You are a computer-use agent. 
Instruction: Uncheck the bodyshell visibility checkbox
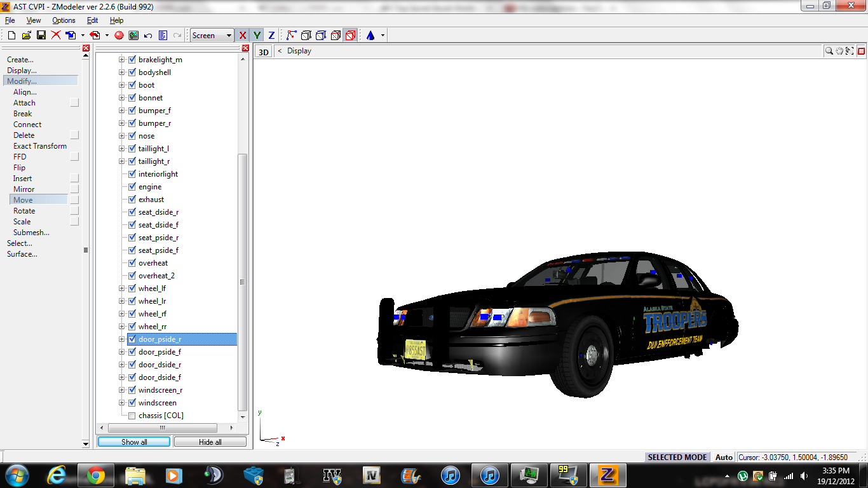point(132,72)
